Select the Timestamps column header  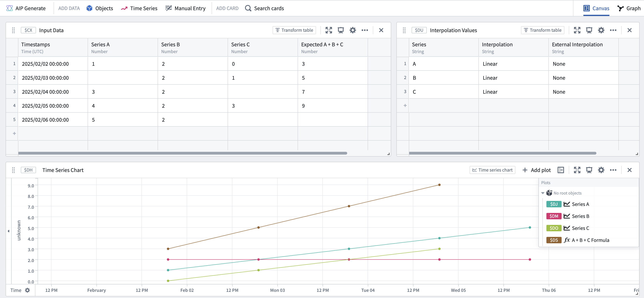point(53,47)
